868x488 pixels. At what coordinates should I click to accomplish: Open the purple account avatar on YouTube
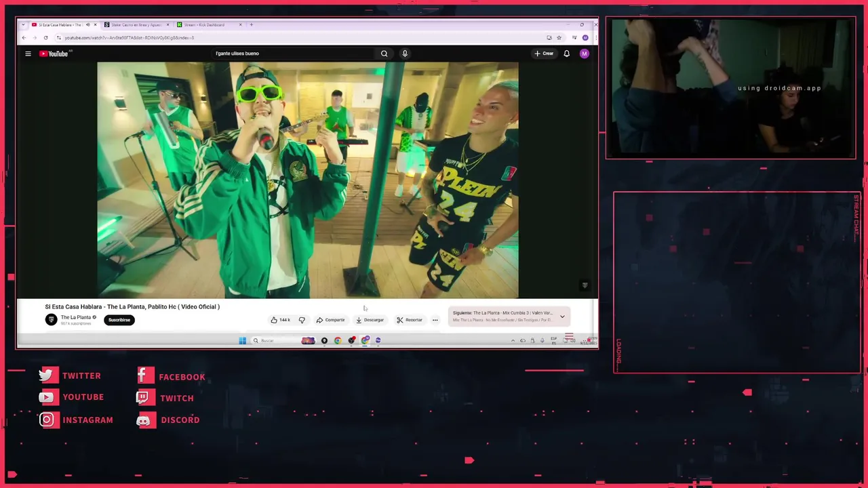pos(585,54)
